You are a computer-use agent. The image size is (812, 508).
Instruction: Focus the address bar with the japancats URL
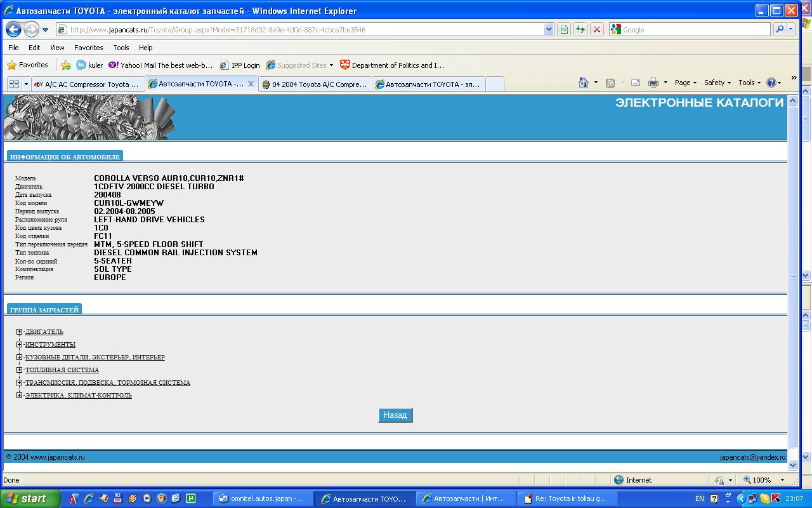tap(299, 29)
